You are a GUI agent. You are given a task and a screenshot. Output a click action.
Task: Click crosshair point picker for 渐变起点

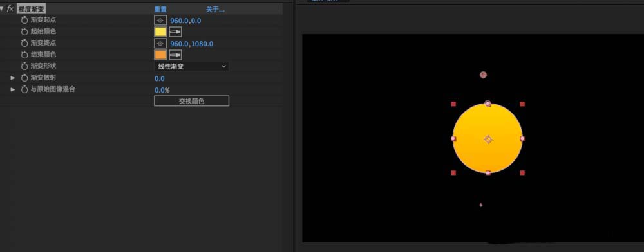160,21
